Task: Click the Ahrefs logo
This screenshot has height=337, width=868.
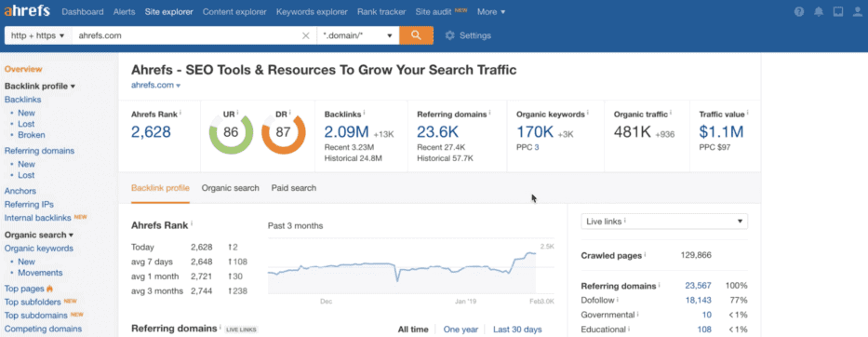Action: 27,11
